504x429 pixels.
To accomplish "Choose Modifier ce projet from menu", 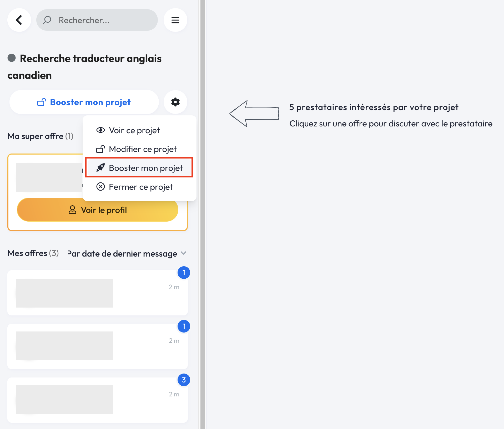I will point(143,149).
